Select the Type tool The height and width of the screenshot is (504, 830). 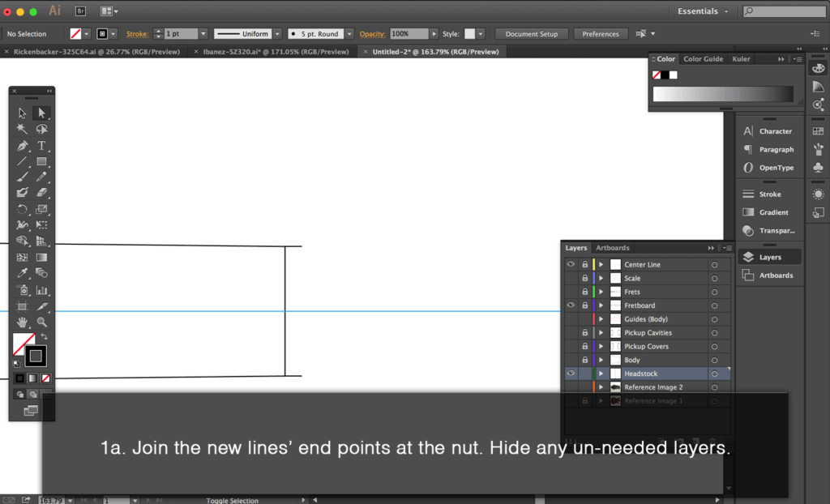[x=41, y=146]
